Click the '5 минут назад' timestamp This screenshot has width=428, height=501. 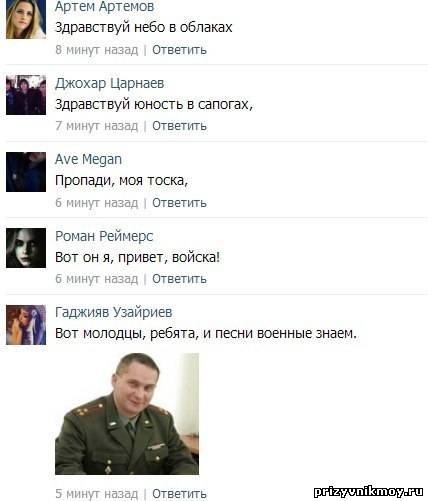pyautogui.click(x=97, y=494)
